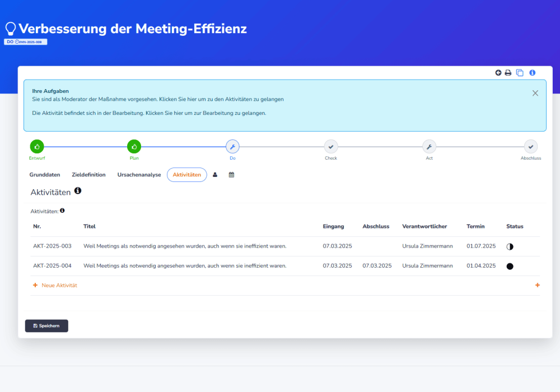Open the Ursachenanalyse tab
The width and height of the screenshot is (560, 392).
click(139, 175)
